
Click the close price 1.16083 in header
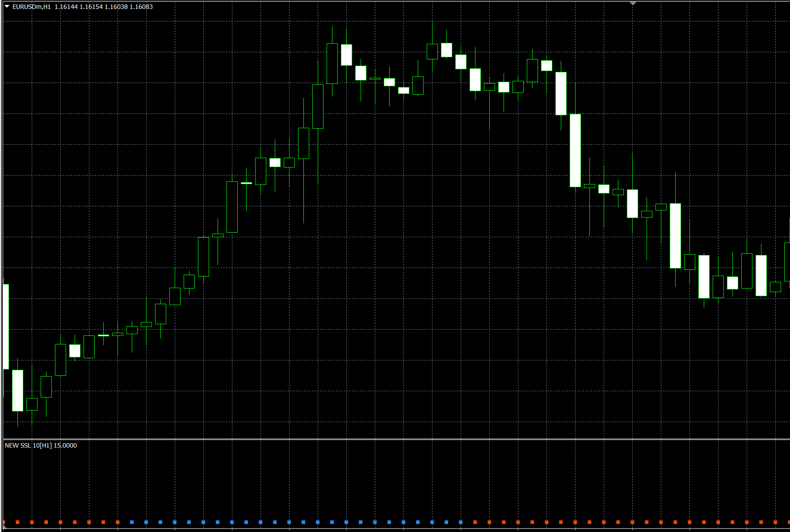pyautogui.click(x=141, y=7)
